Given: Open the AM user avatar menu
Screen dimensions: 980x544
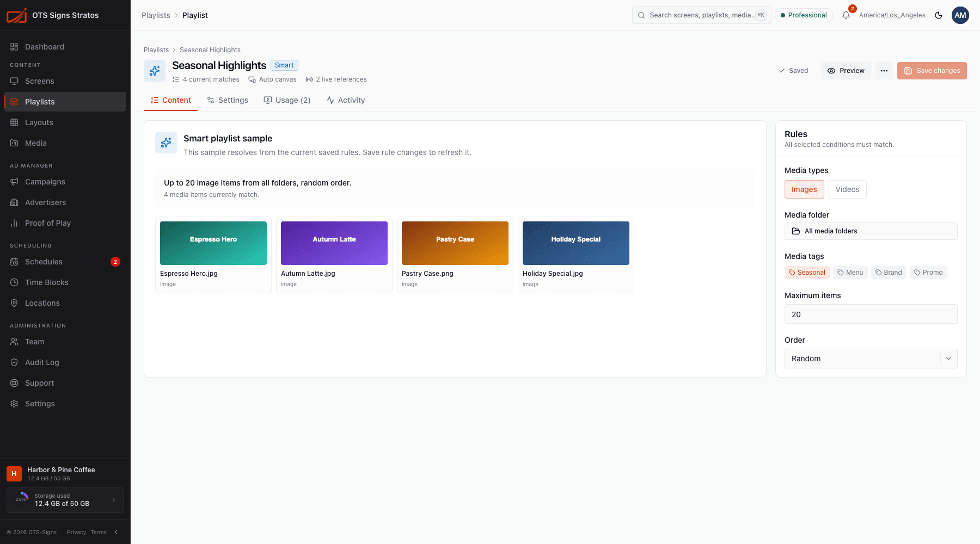Looking at the screenshot, I should (x=960, y=15).
